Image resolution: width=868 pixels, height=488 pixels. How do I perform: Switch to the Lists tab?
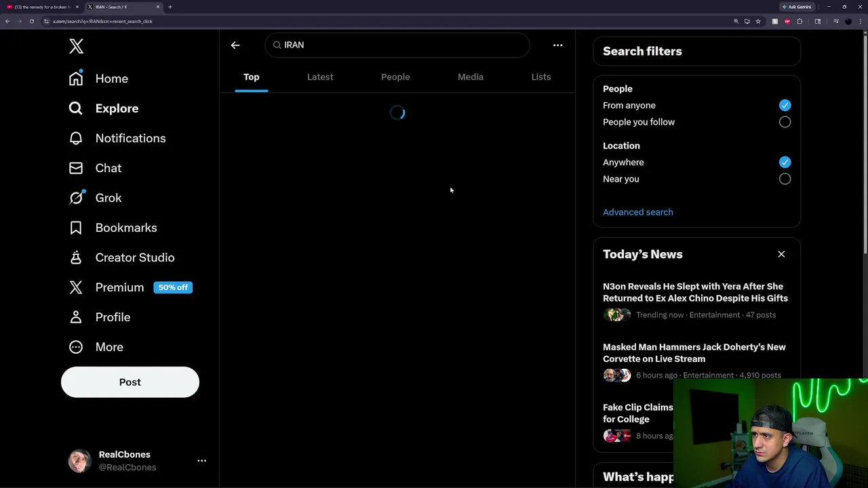pos(541,77)
